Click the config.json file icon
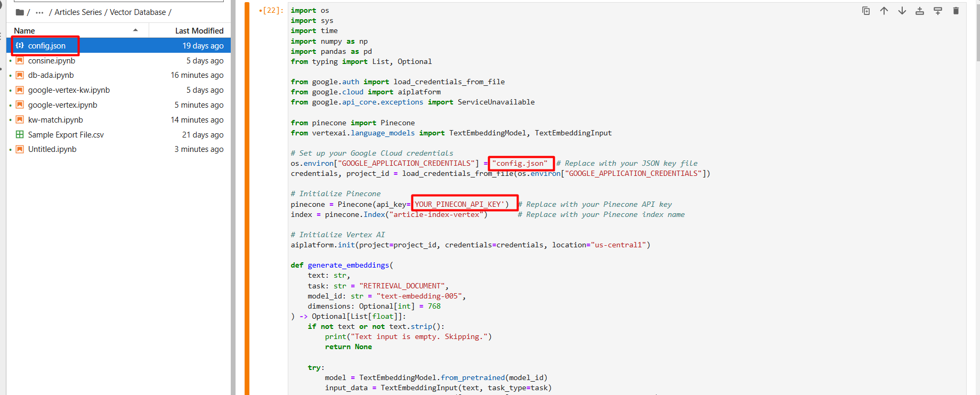This screenshot has width=980, height=395. [20, 46]
